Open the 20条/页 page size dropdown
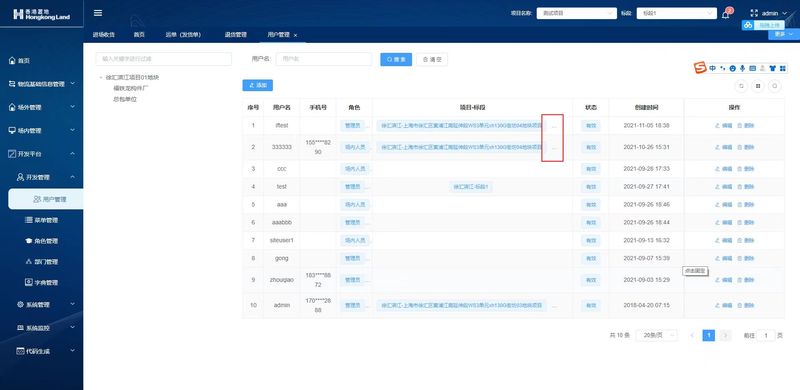This screenshot has height=390, width=800. [657, 335]
